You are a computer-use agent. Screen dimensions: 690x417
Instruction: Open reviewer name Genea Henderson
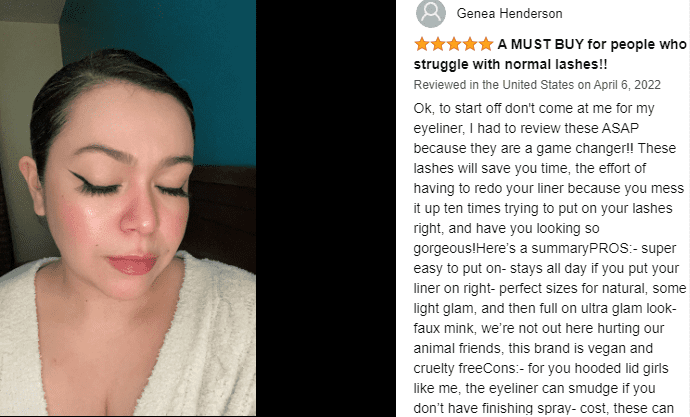(510, 14)
